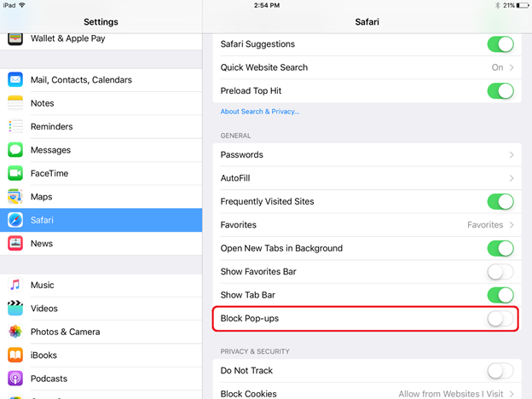Viewport: 532px width, 399px height.
Task: Open the Mail, Contacts, Calendars icon
Action: pos(15,80)
